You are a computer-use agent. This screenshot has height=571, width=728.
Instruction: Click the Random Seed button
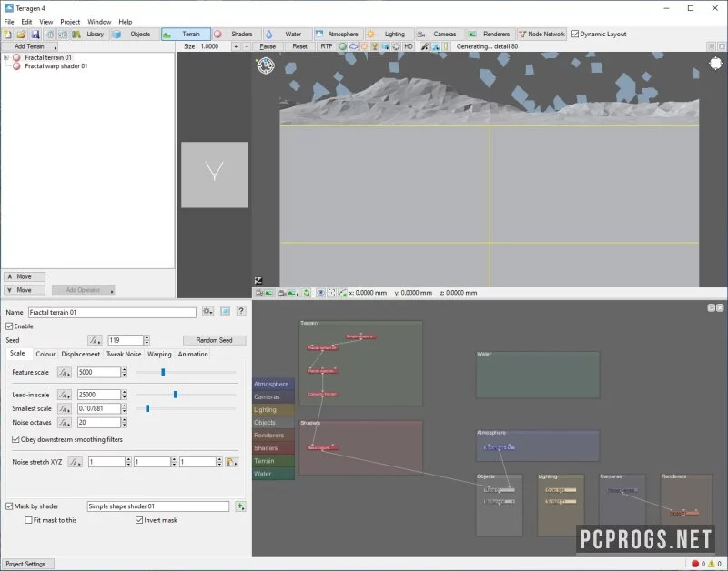(x=214, y=340)
